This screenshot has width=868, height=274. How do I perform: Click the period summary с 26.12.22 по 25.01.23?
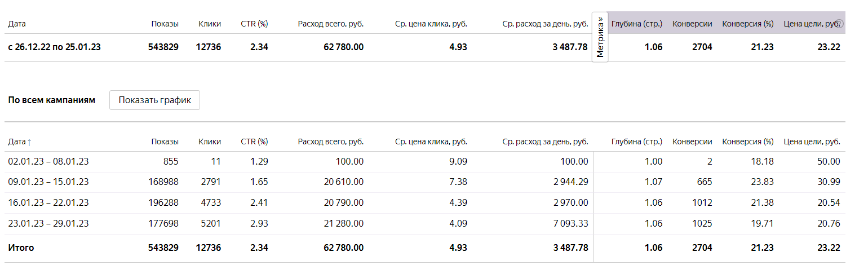(55, 47)
